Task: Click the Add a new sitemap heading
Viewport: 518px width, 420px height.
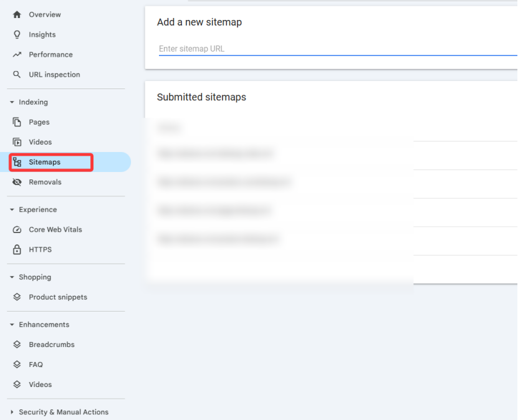Action: [199, 22]
